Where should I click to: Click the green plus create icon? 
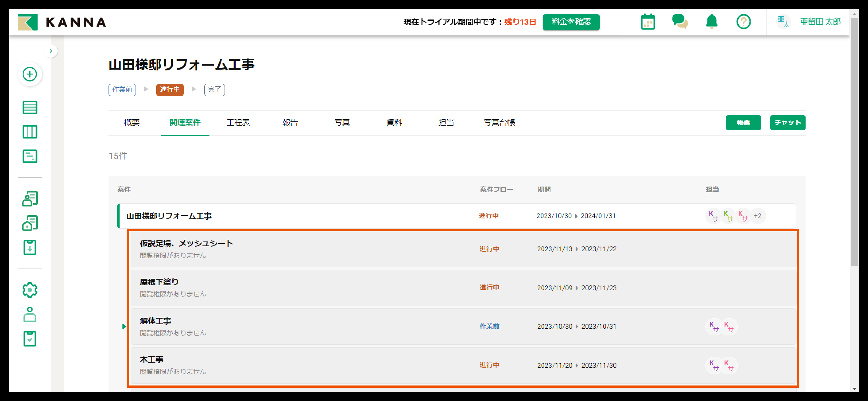pyautogui.click(x=30, y=74)
